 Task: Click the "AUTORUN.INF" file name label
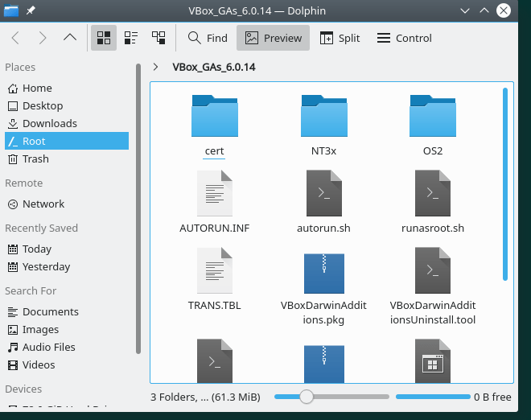point(214,228)
